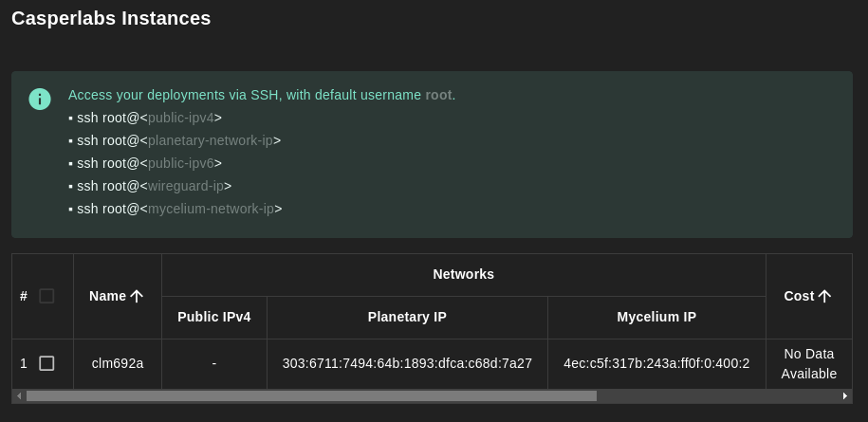Click the Mycelium IP address 4ec:c5f cell

tap(656, 363)
